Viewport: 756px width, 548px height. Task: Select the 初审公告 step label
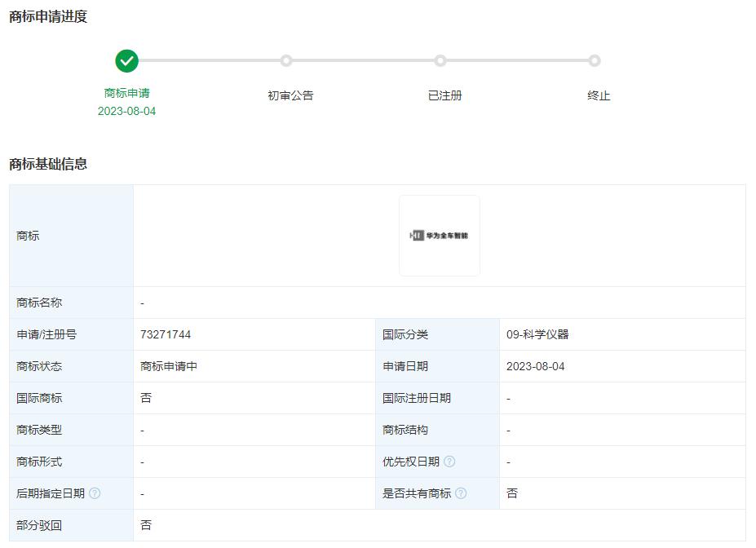click(x=290, y=95)
